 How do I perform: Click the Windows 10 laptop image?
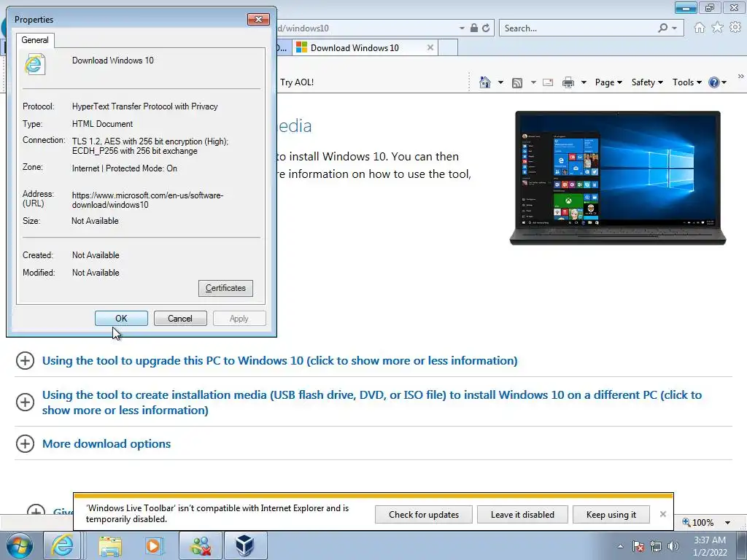[x=617, y=178]
